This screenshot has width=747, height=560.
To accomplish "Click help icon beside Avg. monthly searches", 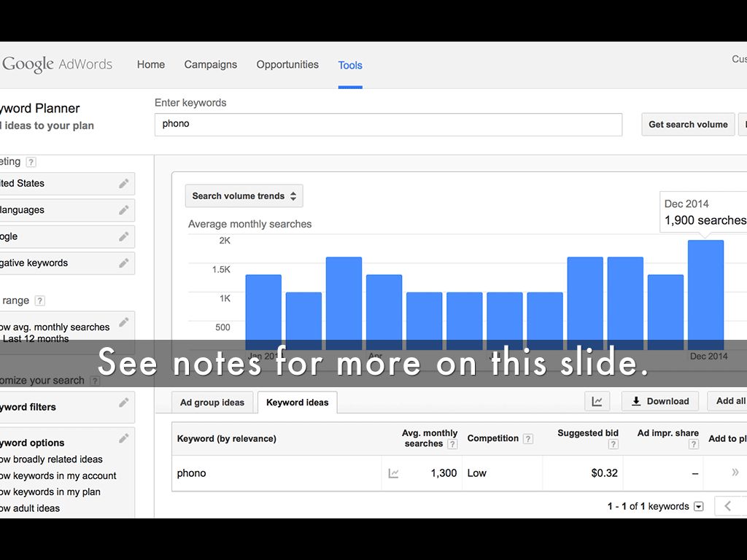I will click(452, 444).
